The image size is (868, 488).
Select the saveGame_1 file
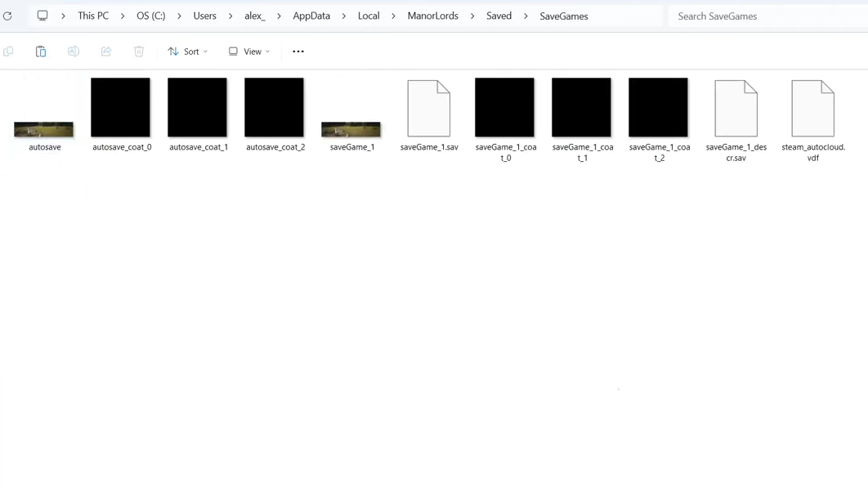tap(351, 128)
